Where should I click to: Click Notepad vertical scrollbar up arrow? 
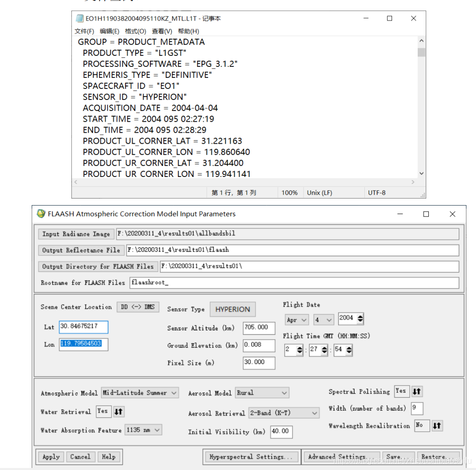421,41
